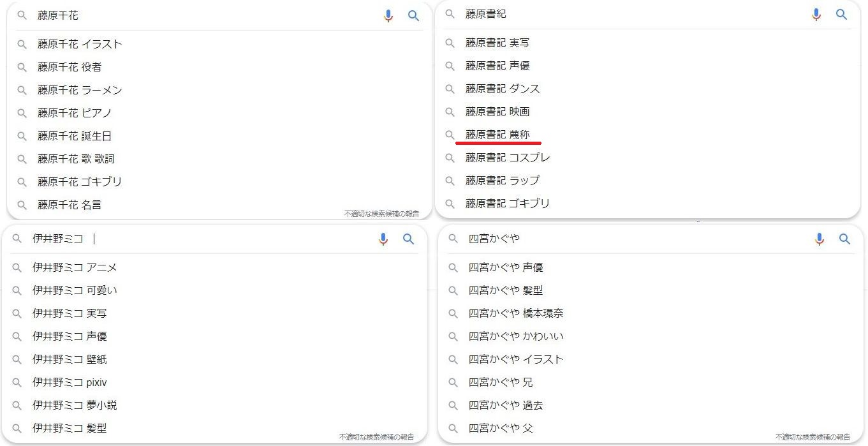Screen dimensions: 868x446
Task: Click microphone icon in 伊井野ミコ search box
Action: [383, 239]
